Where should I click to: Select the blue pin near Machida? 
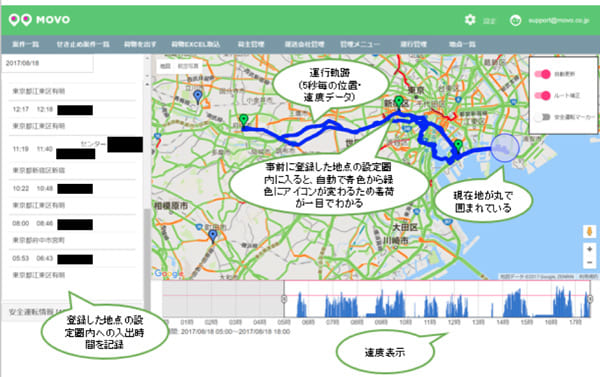(x=213, y=236)
